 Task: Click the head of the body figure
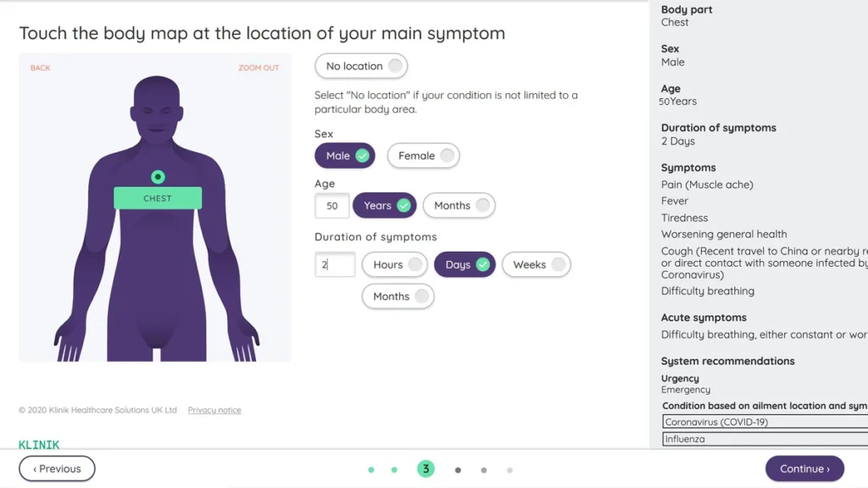(x=158, y=106)
